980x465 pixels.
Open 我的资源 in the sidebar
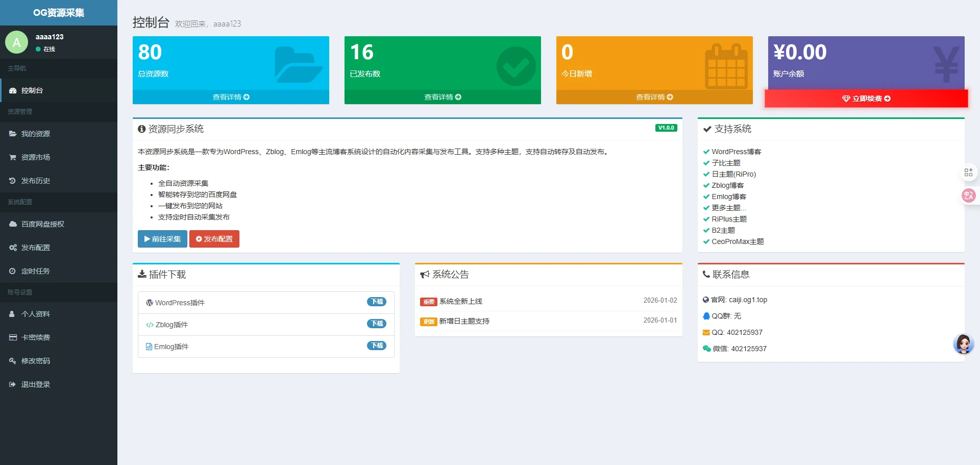click(35, 134)
